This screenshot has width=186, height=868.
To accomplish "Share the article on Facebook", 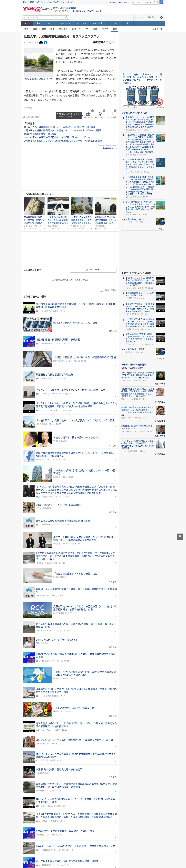I will tap(46, 43).
